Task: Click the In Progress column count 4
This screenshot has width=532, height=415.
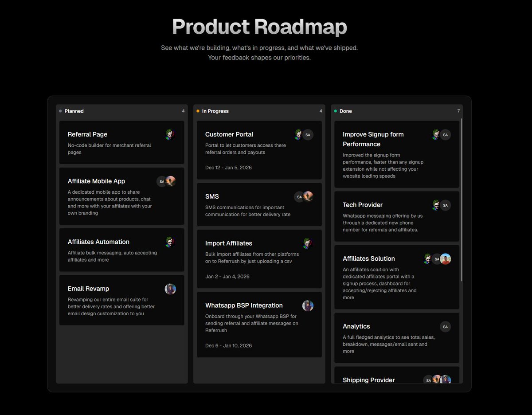Action: click(x=321, y=111)
